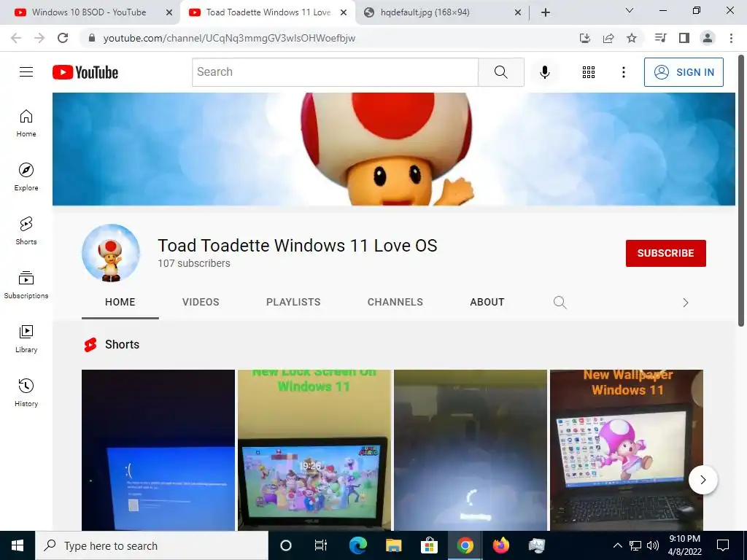Open the CHANNELS tab

point(395,303)
